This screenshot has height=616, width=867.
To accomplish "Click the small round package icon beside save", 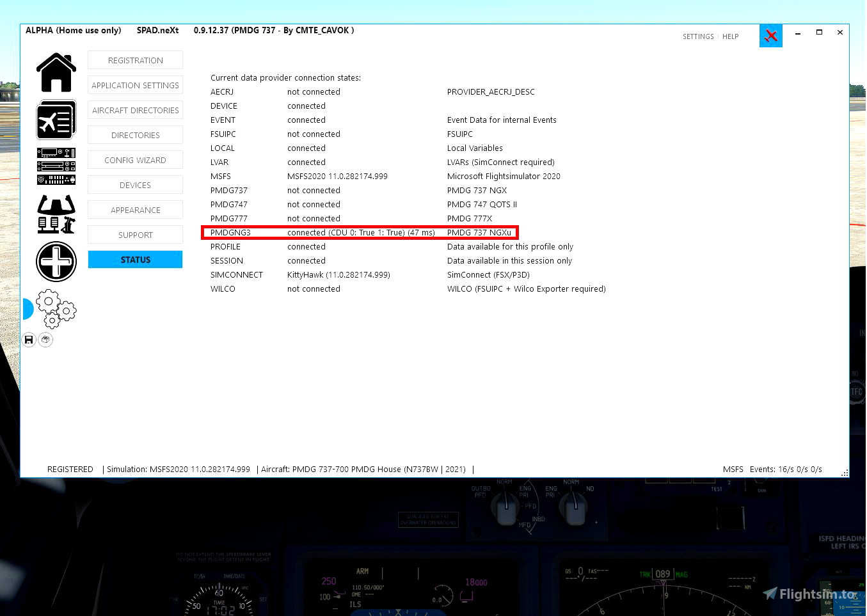I will coord(45,340).
